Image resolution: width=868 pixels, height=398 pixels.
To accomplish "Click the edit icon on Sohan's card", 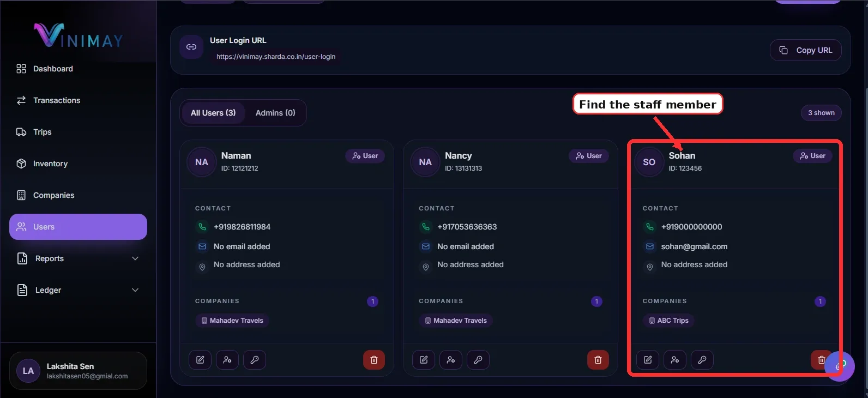I will [x=648, y=360].
